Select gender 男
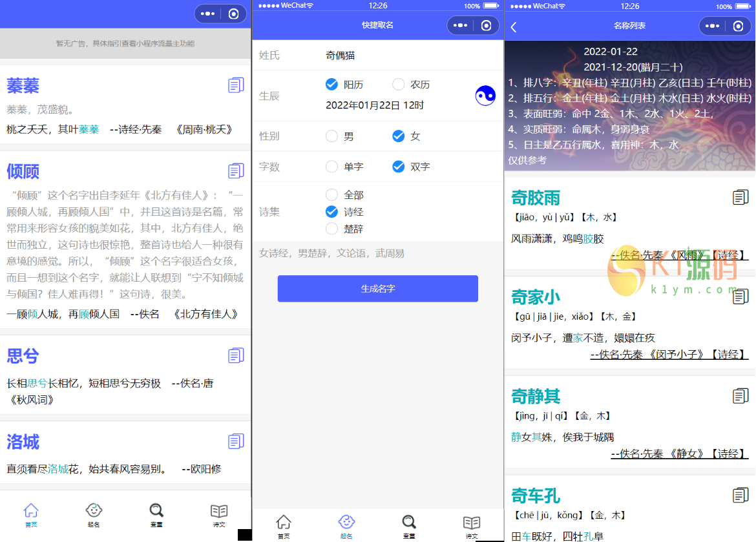 click(339, 136)
